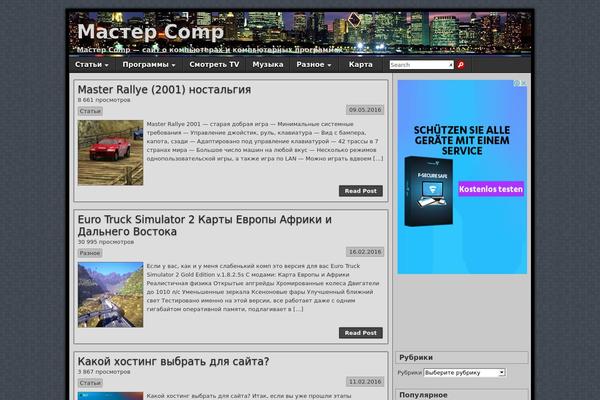600x400 pixels.
Task: Open the Статьи dropdown menu
Action: click(x=92, y=65)
